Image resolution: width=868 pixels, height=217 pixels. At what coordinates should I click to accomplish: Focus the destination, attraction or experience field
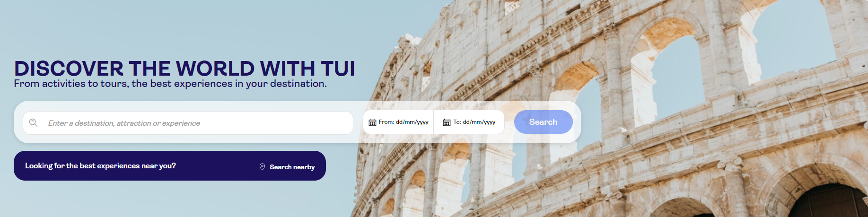(188, 123)
